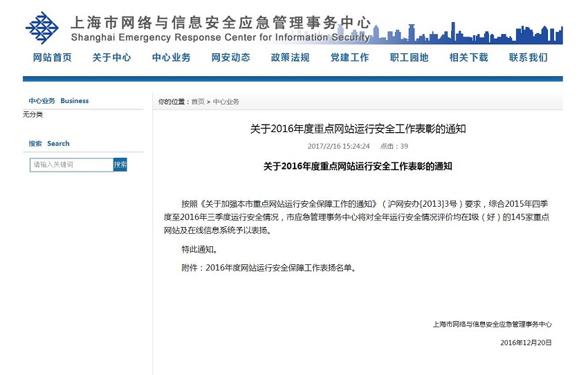This screenshot has width=588, height=375.
Task: Go to 相关下载 in the navigation
Action: click(469, 57)
